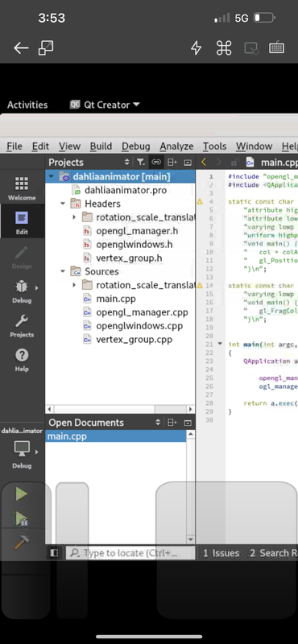298x644 pixels.
Task: Click the file lock icon in editor toolbar
Action: 234,162
